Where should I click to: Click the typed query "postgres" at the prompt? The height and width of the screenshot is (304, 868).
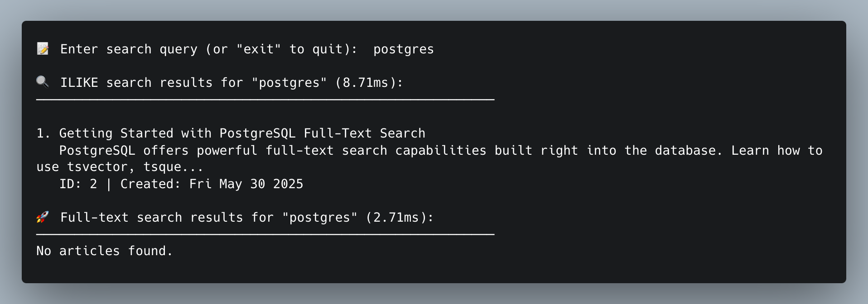(403, 49)
